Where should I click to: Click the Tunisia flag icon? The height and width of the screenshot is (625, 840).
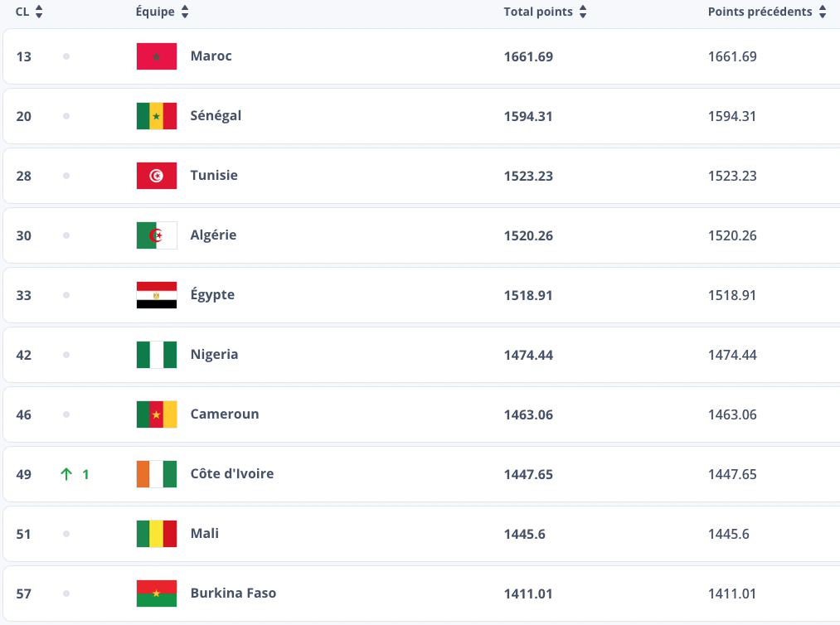tap(156, 176)
